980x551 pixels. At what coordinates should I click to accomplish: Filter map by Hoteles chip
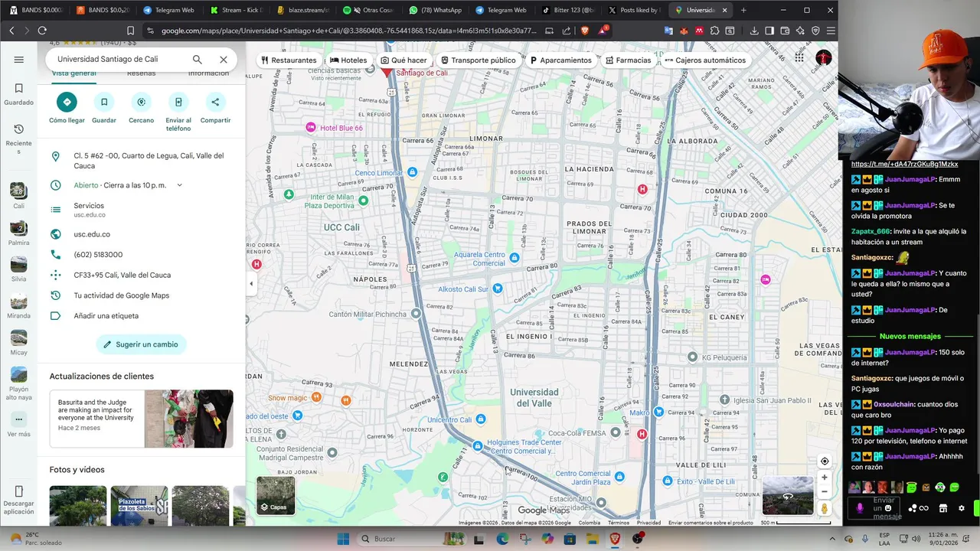tap(348, 60)
